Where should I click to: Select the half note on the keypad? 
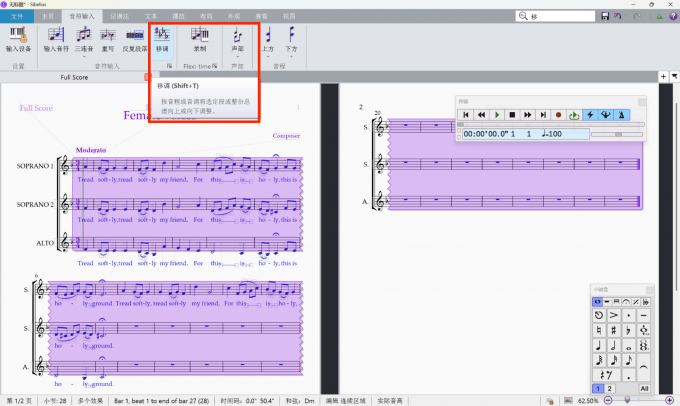coord(614,346)
